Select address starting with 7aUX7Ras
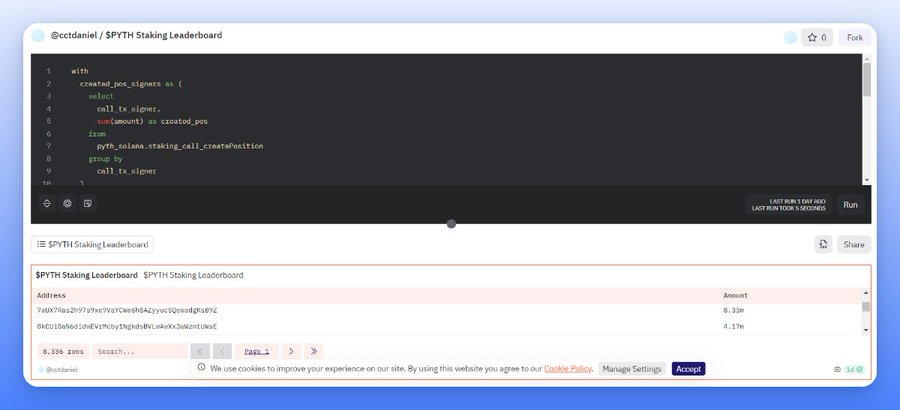The image size is (900, 410). point(127,310)
